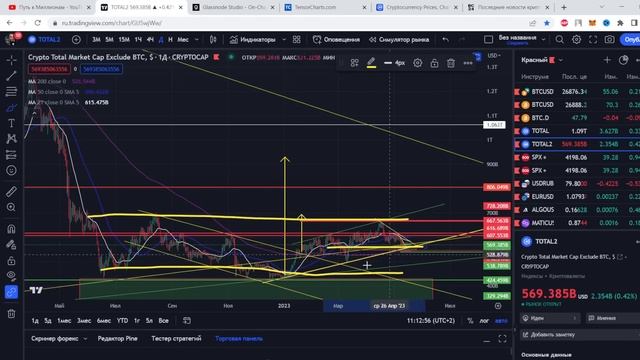640x360 pixels.
Task: Open the Торговая панель tab
Action: pyautogui.click(x=239, y=338)
